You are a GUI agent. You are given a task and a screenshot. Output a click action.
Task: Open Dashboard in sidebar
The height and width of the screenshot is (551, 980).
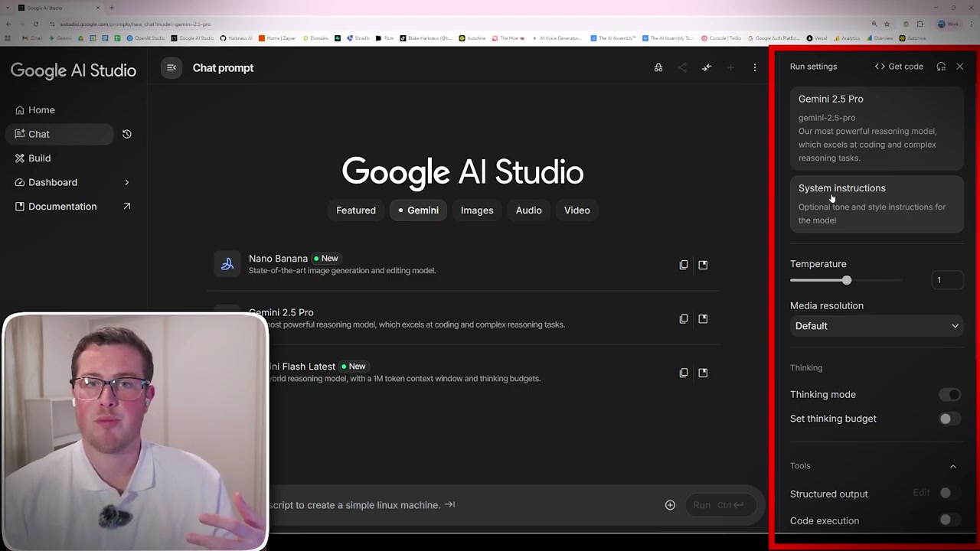[x=73, y=182]
